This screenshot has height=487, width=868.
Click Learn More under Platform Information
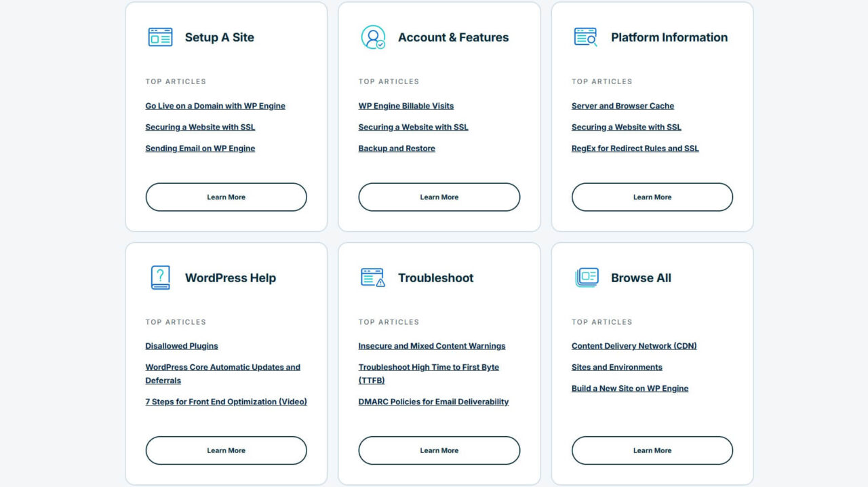(x=652, y=197)
